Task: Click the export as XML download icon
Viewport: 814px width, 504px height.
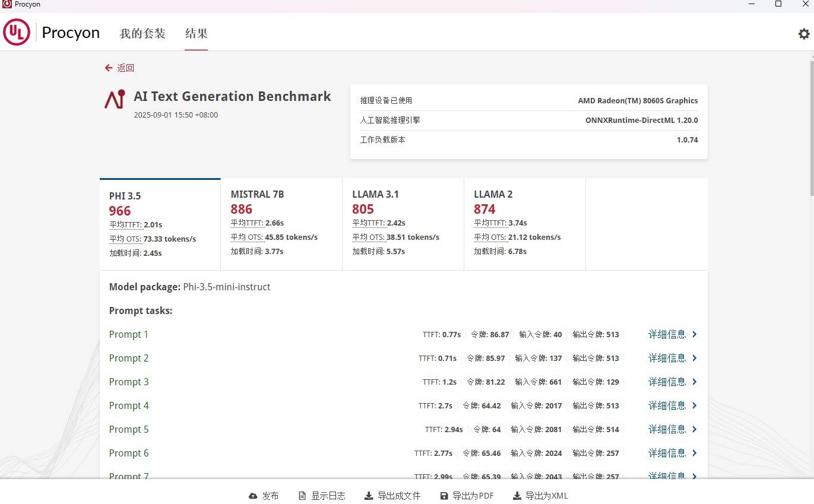Action: click(517, 496)
